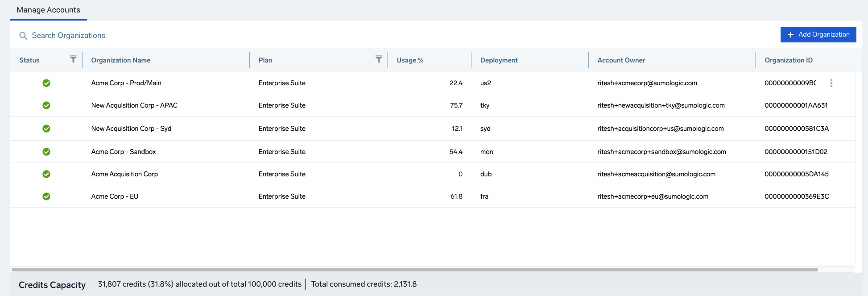Image resolution: width=868 pixels, height=296 pixels.
Task: Click the green status icon for New Acquisition Corp - APAC
Action: pos(46,105)
